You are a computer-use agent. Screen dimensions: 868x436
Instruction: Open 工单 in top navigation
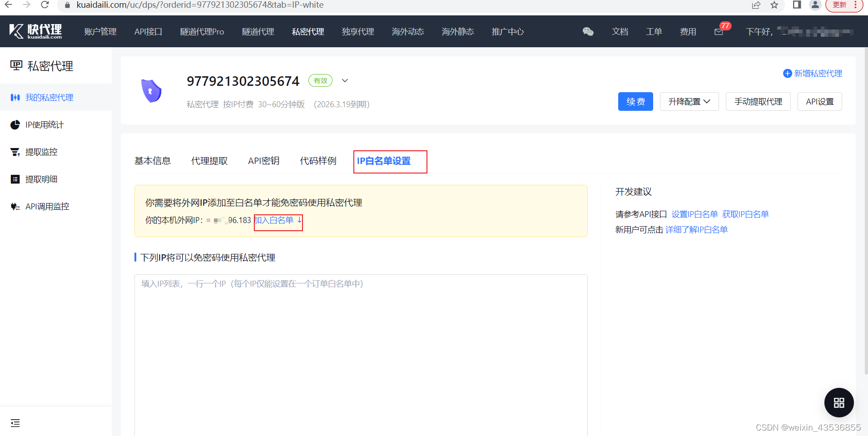(x=654, y=31)
